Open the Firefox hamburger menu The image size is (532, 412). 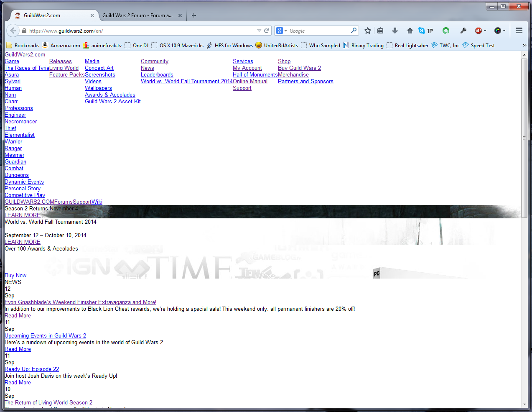519,31
